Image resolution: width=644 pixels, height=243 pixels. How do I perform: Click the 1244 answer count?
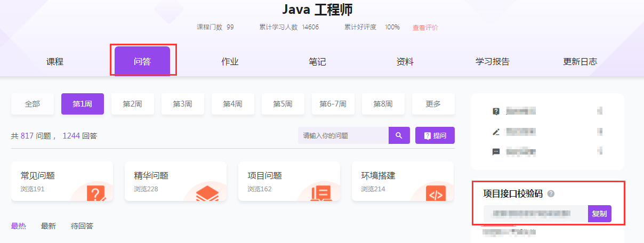tap(71, 136)
